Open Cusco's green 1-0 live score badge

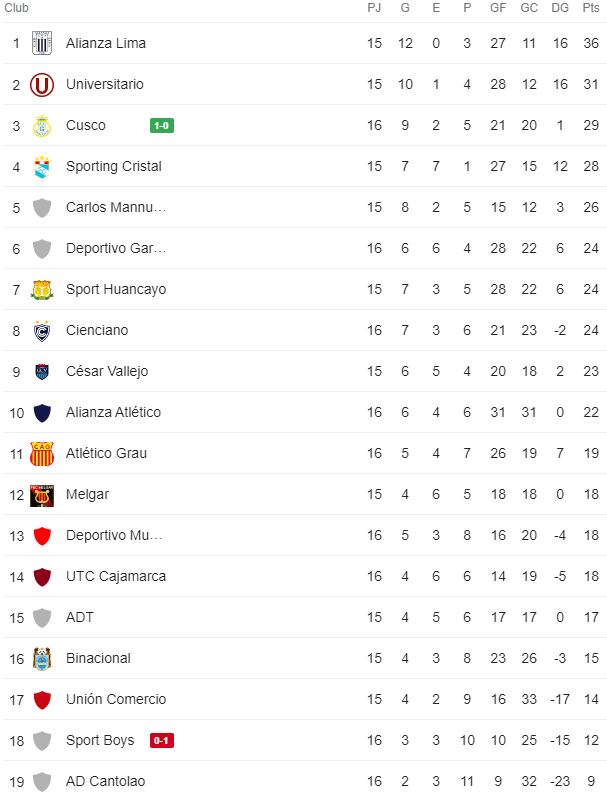161,126
